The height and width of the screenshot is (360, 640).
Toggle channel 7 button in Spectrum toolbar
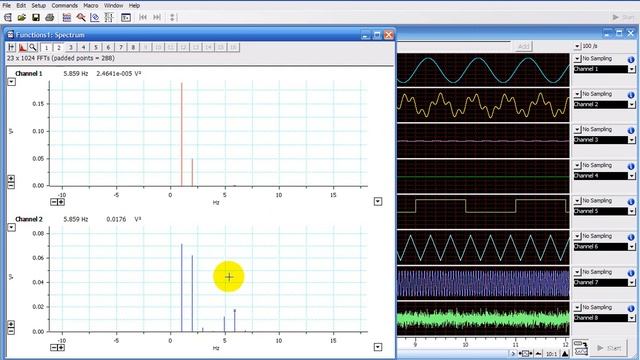click(120, 48)
